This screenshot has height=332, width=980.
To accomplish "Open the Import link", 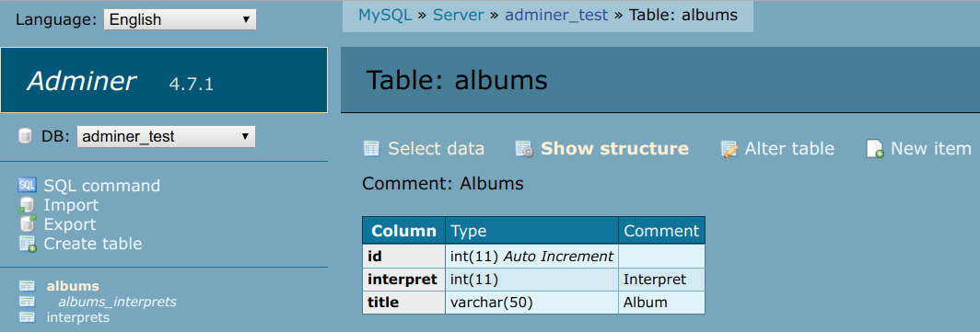I will (x=71, y=205).
